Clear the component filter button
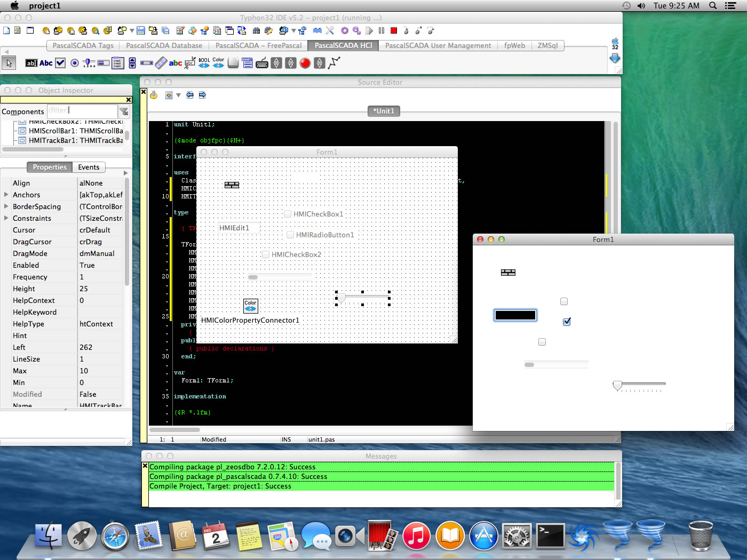This screenshot has height=560, width=747. [124, 111]
